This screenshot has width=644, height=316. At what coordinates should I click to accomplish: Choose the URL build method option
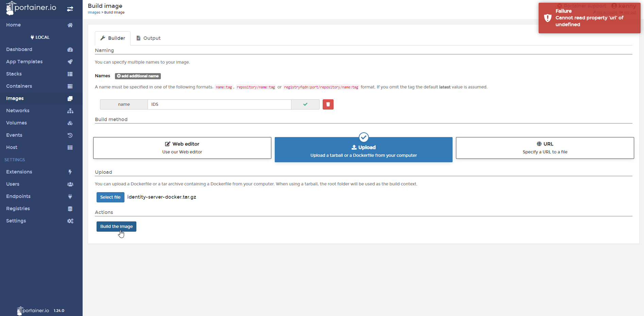click(x=544, y=148)
